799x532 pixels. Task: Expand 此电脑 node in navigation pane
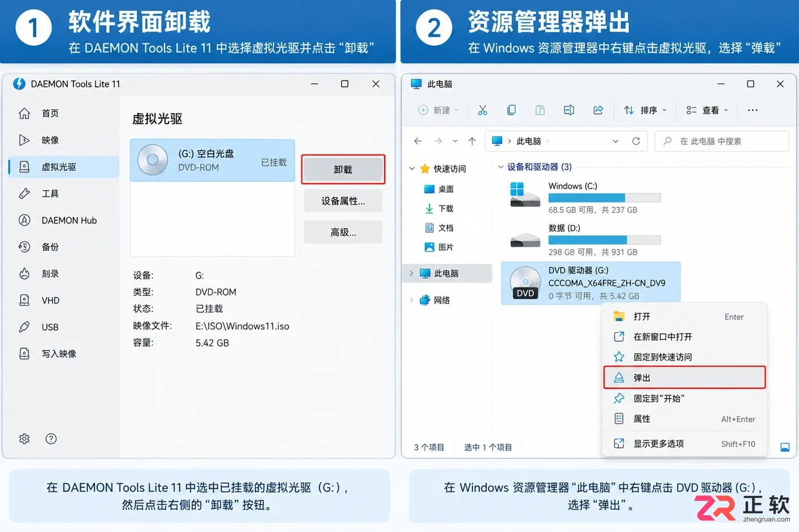point(412,273)
